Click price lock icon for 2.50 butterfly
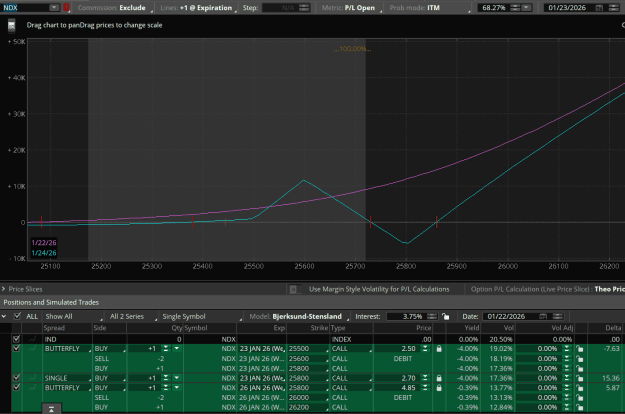Image resolution: width=625 pixels, height=414 pixels. (x=439, y=349)
